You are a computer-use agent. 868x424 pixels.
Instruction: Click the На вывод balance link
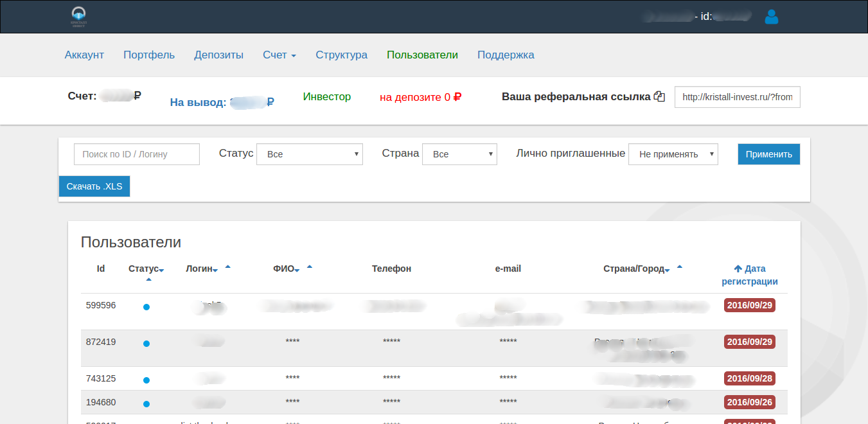(222, 102)
